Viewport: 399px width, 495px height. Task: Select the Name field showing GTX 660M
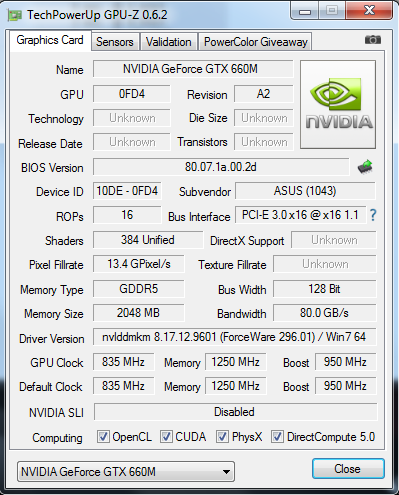click(x=193, y=69)
